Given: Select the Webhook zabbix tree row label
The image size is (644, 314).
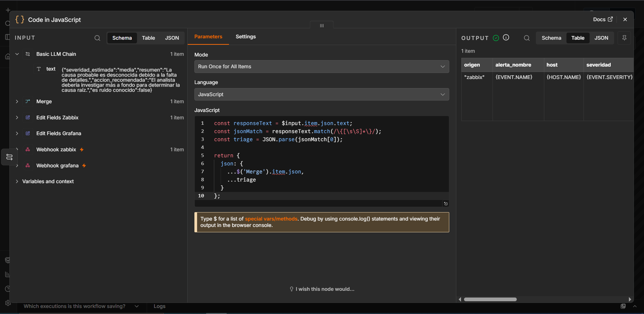Looking at the screenshot, I should pos(56,150).
